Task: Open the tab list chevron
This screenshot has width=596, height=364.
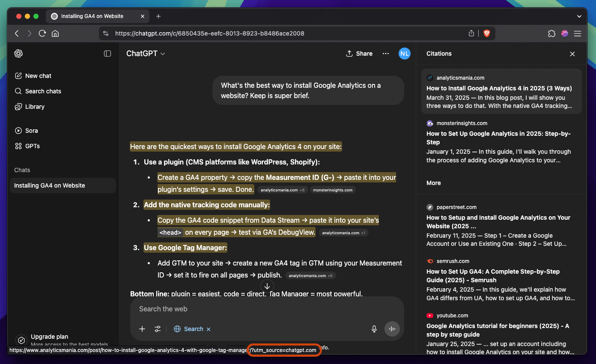Action: [x=579, y=16]
